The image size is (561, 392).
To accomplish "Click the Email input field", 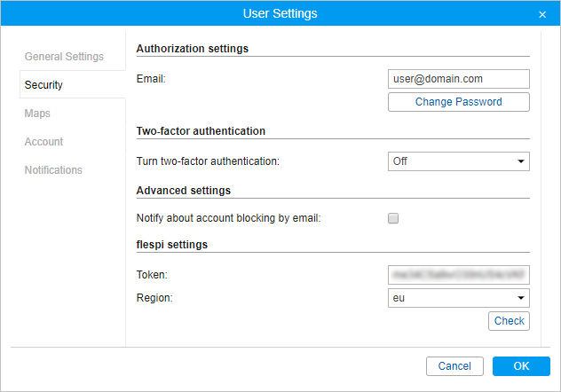I will [x=458, y=79].
